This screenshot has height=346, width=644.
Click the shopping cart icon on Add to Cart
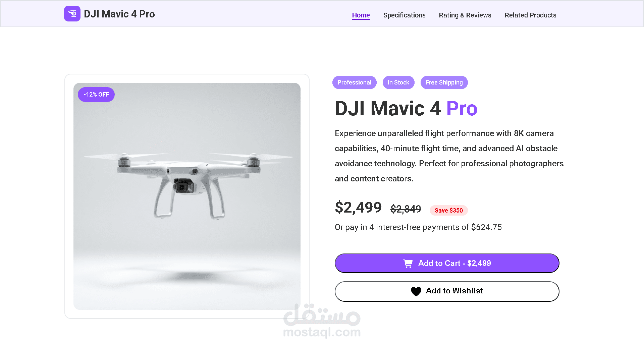tap(408, 263)
